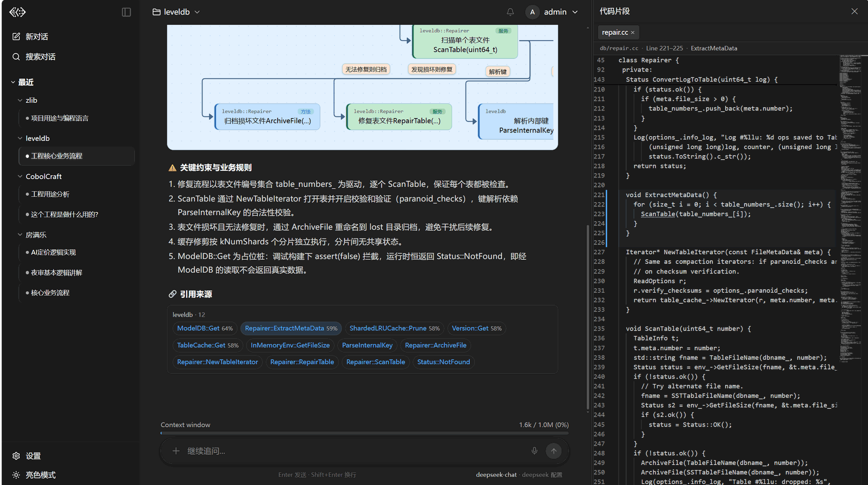
Task: Toggle the sidebar collapse icon
Action: 126,12
